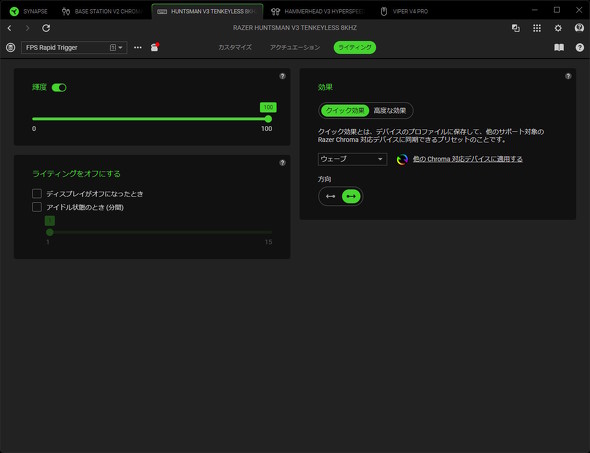Open the Viper V4 Pro device tab
The height and width of the screenshot is (453, 590).
[x=404, y=11]
